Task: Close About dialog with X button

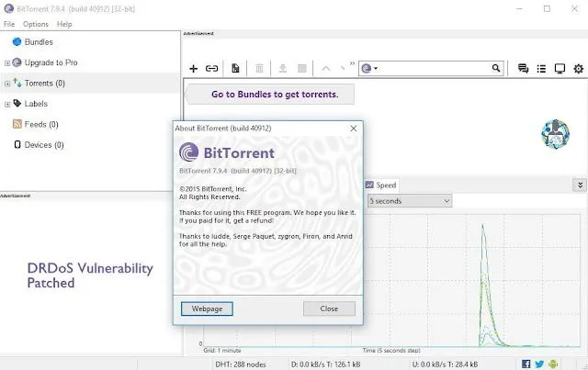Action: (x=353, y=129)
